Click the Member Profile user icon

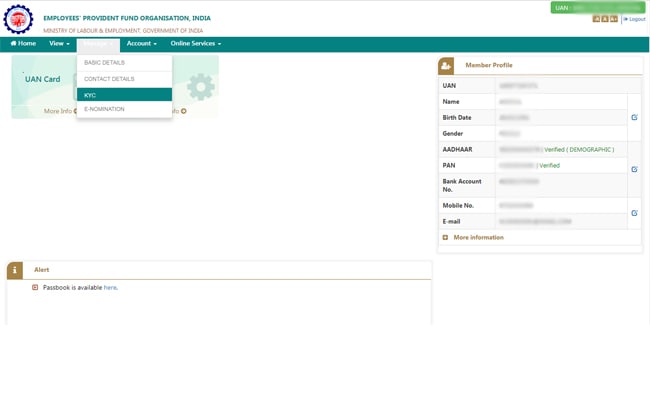point(446,65)
